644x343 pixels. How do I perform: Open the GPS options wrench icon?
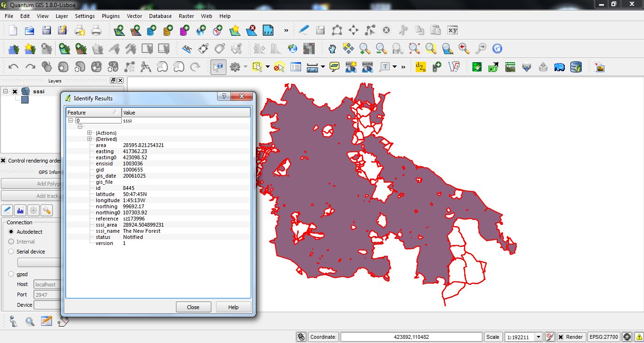(x=47, y=210)
